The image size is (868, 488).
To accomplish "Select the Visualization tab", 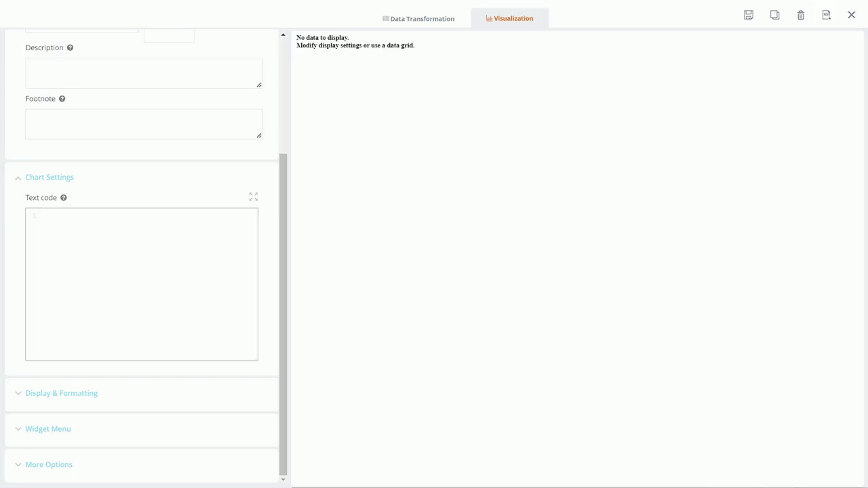I will pyautogui.click(x=509, y=18).
